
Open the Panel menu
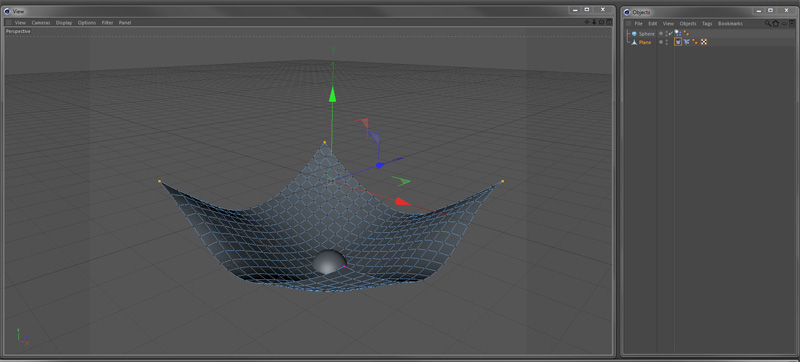(124, 23)
